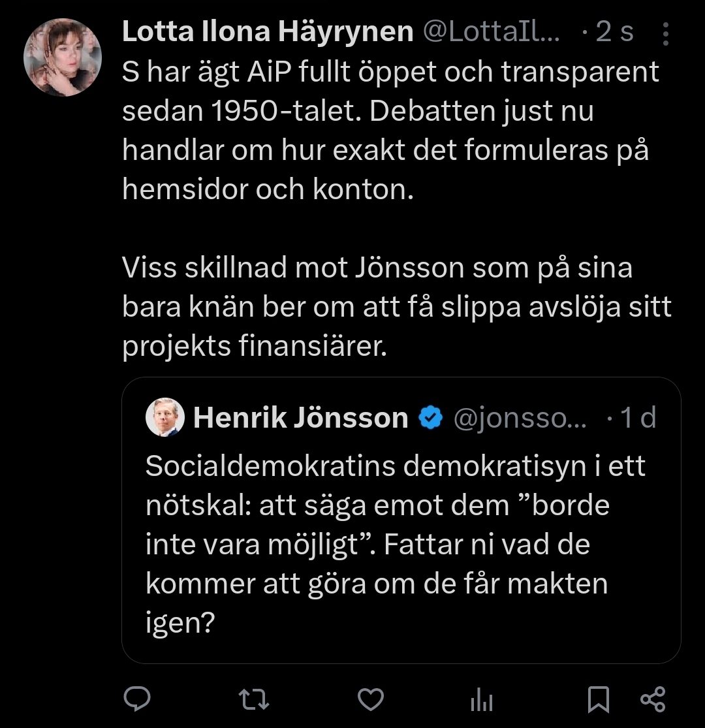Bookmark this tweet
The width and height of the screenshot is (705, 728).
598,700
